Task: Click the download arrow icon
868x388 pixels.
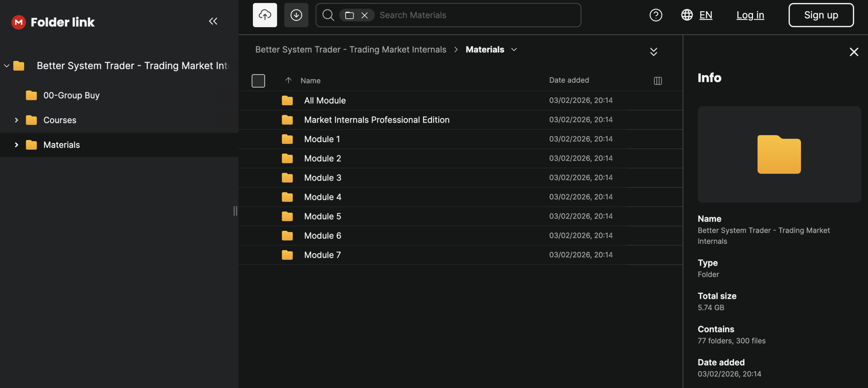Action: [296, 15]
